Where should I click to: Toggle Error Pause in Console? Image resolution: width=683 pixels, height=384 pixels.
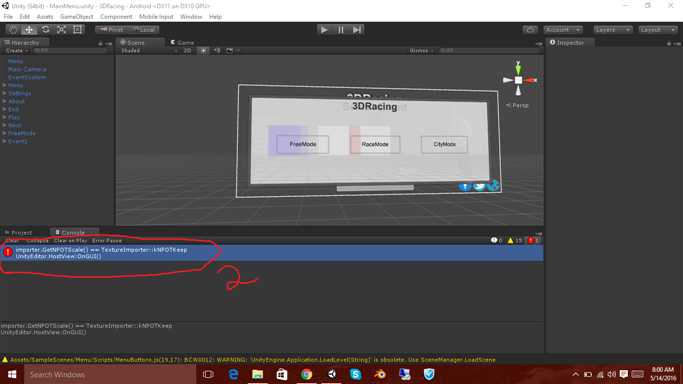point(107,240)
